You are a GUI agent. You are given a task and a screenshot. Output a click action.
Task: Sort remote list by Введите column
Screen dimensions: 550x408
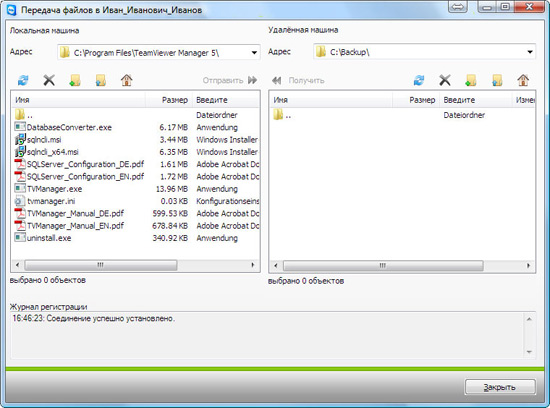pos(476,100)
